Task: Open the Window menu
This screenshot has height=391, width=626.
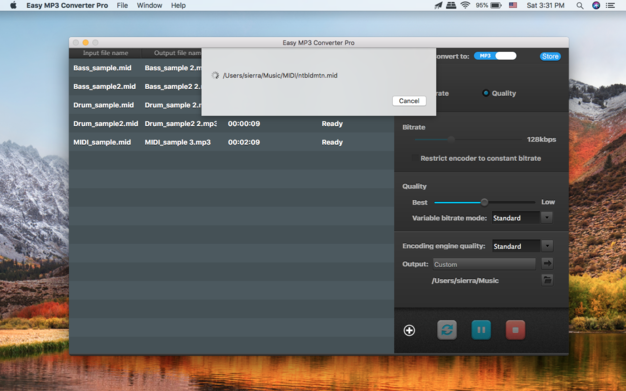Action: pos(149,6)
